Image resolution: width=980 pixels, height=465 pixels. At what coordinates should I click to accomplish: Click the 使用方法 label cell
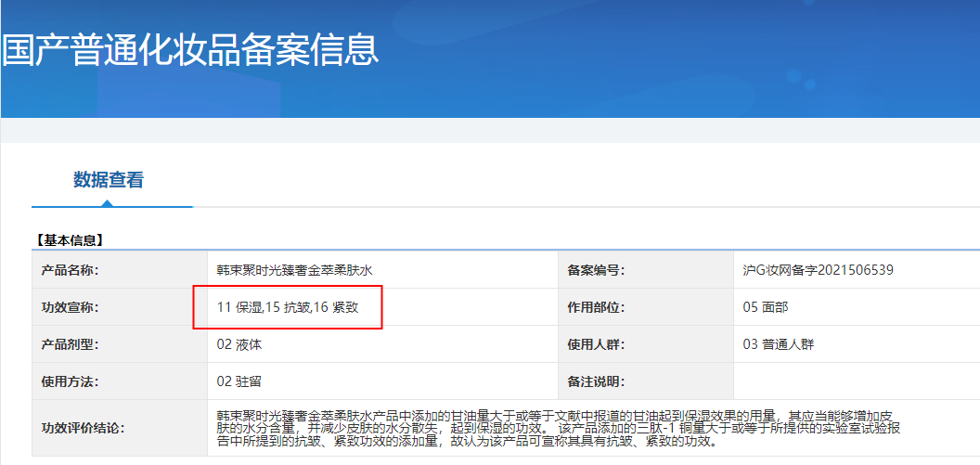coord(71,381)
